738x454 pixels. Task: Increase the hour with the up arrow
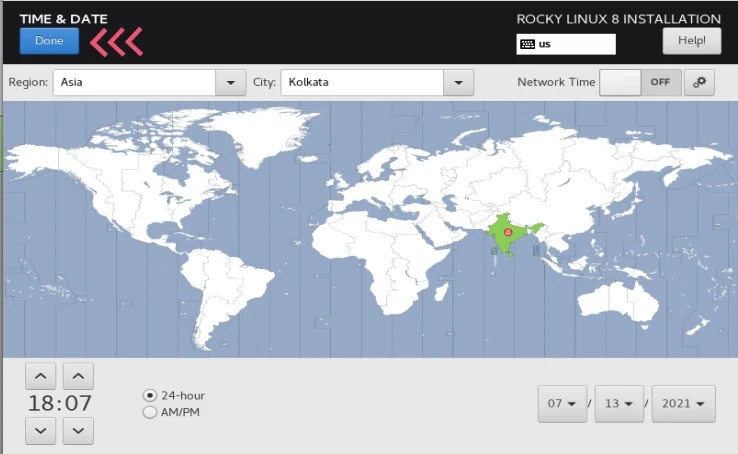coord(40,376)
